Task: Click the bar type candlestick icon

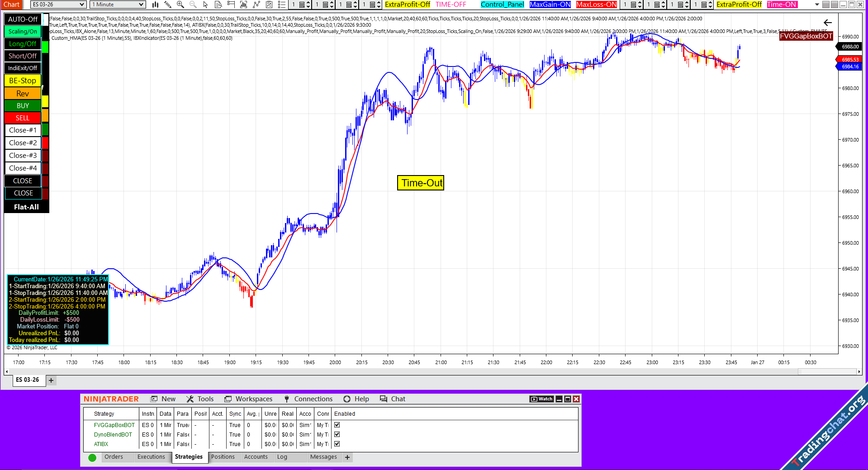Action: pos(155,5)
